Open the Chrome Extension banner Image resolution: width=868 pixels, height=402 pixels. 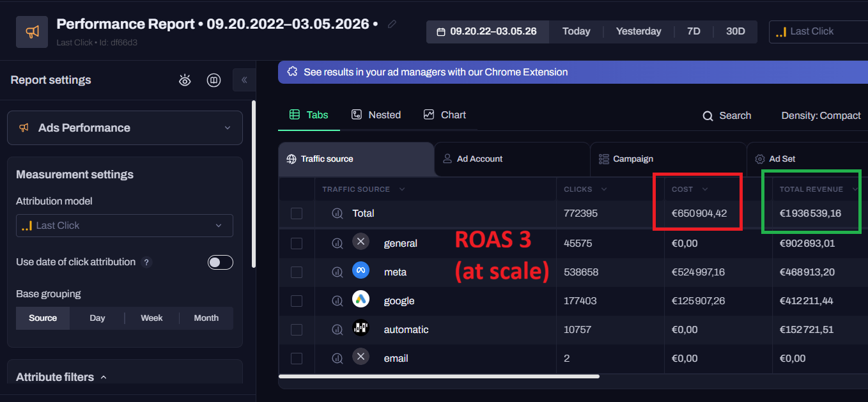[573, 72]
